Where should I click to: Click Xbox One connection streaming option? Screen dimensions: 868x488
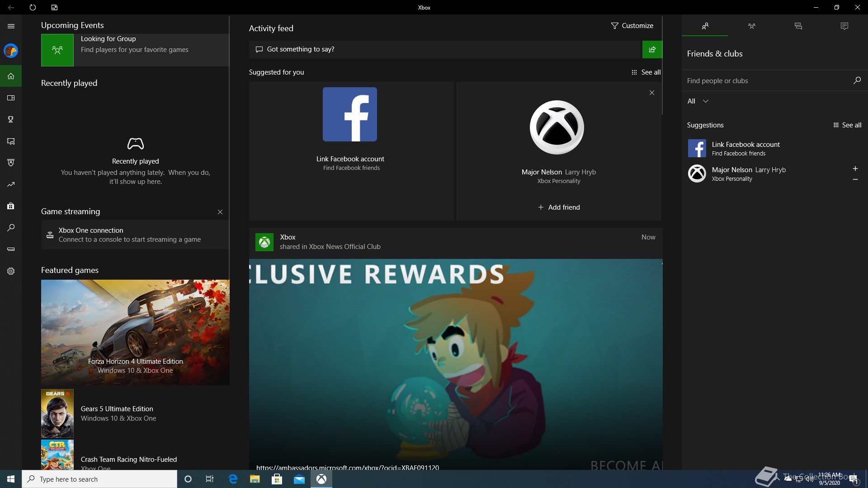coord(135,235)
